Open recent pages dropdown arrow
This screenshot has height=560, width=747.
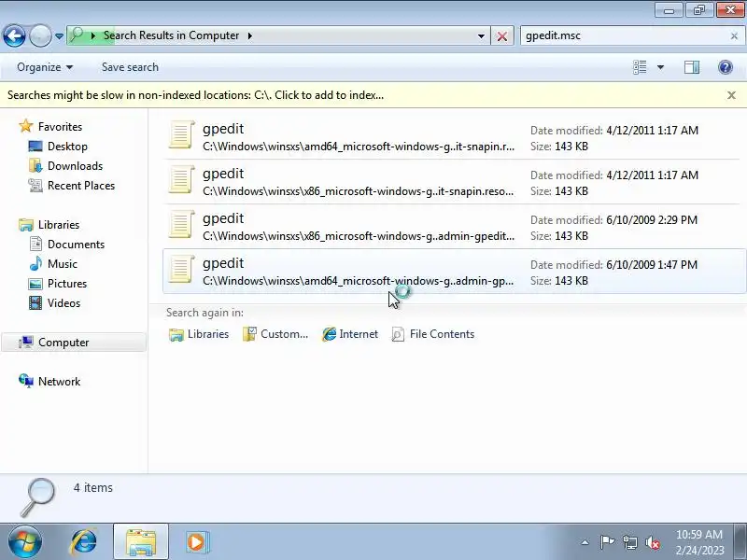[x=59, y=36]
